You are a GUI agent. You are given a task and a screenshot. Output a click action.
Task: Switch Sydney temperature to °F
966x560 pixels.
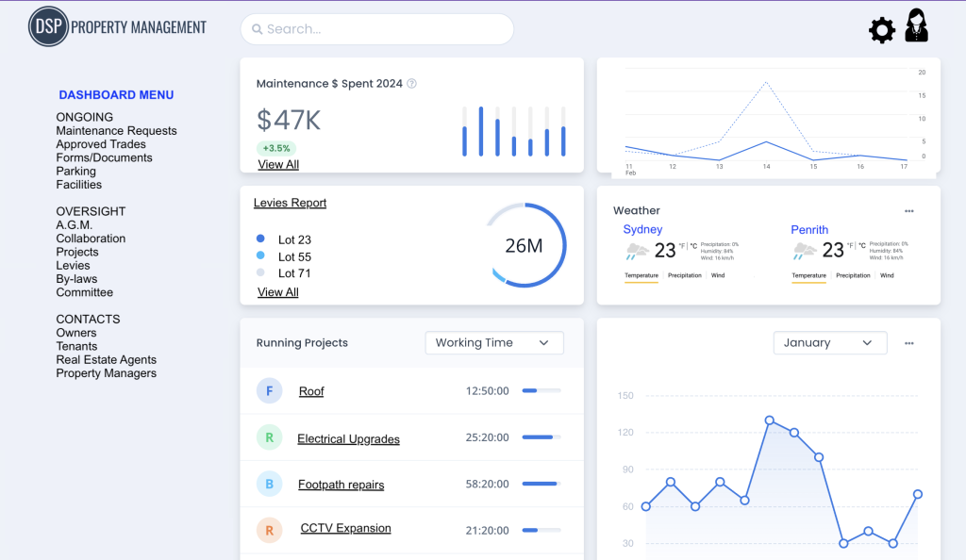(x=682, y=246)
